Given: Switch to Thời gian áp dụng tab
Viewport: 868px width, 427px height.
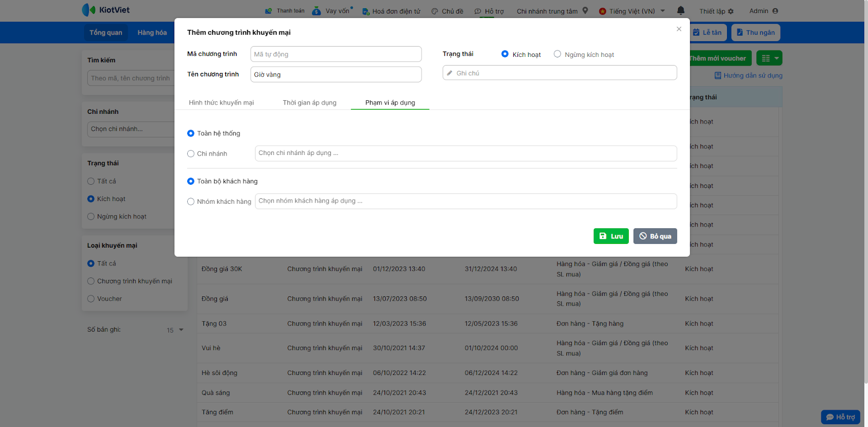Looking at the screenshot, I should pos(309,102).
